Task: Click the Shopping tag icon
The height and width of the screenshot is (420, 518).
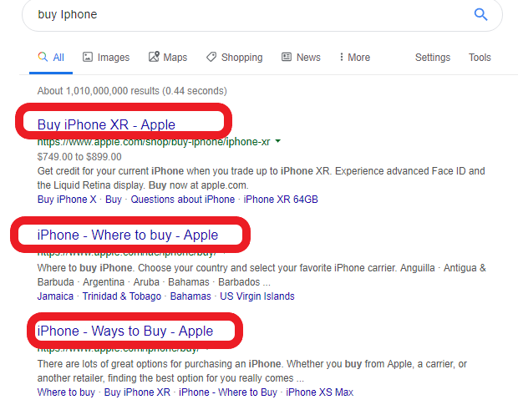Action: point(211,58)
